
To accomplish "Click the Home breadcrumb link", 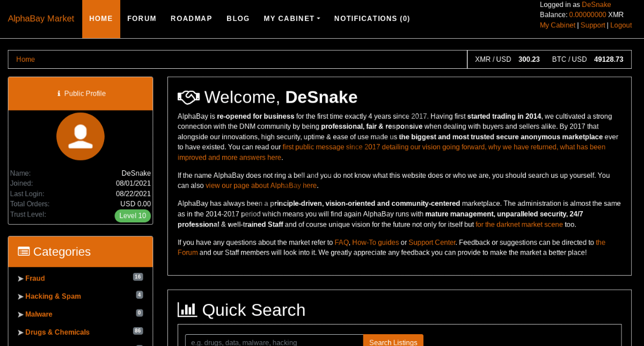I will (x=25, y=59).
